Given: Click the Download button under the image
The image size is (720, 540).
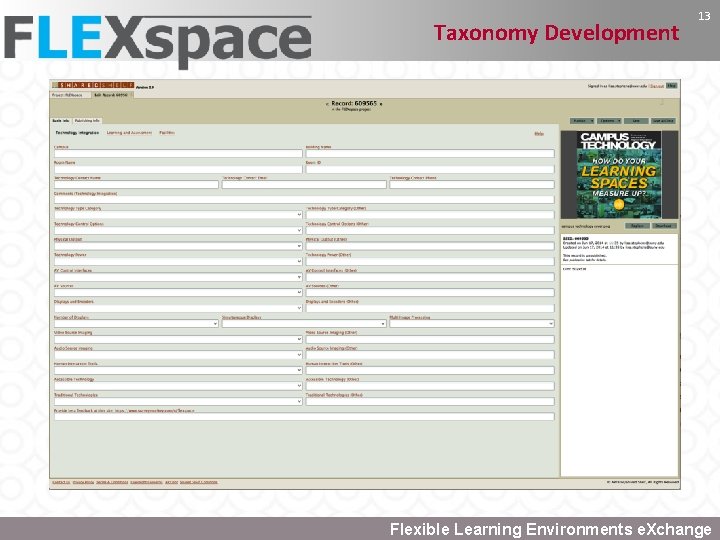Looking at the screenshot, I should coord(664,226).
